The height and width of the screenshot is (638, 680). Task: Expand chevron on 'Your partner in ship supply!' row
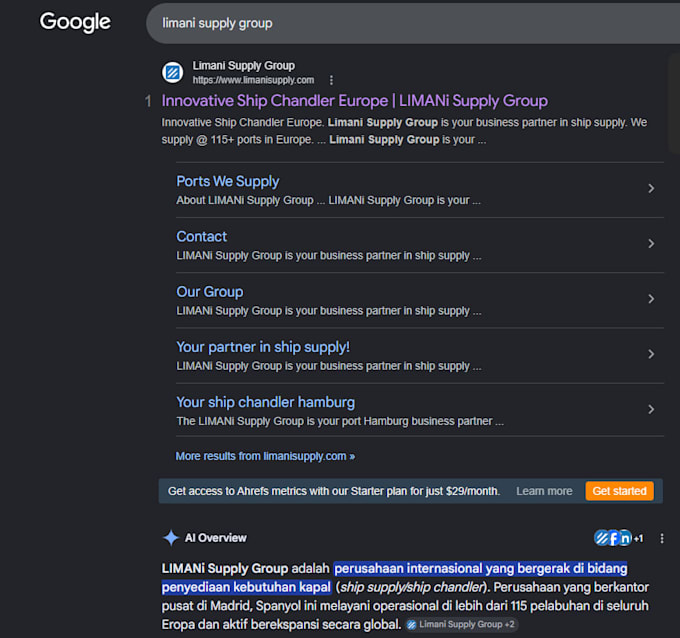pyautogui.click(x=651, y=354)
